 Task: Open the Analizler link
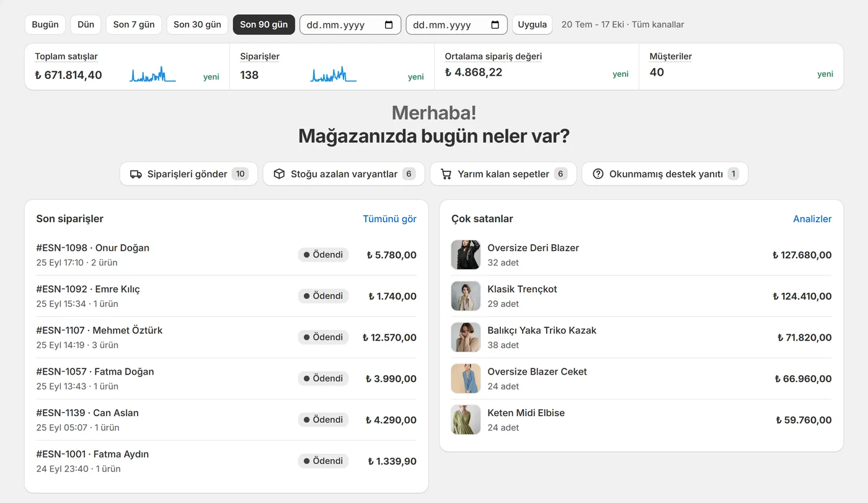pos(812,219)
